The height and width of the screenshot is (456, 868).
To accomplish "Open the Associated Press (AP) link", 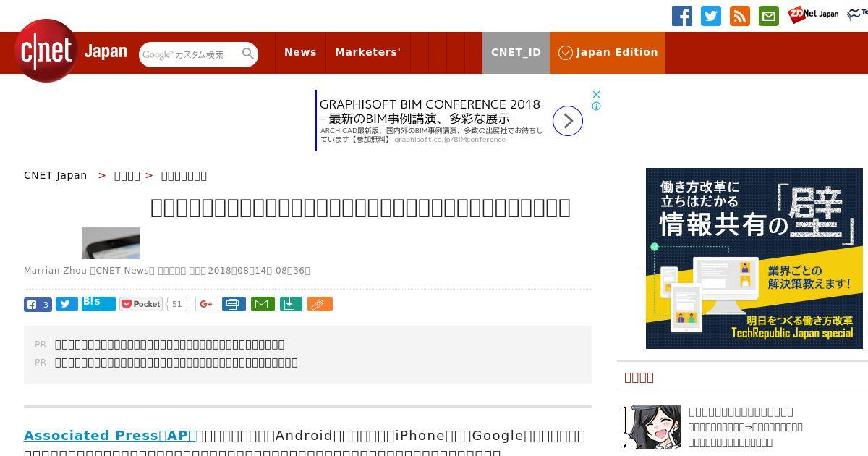I will point(110,435).
